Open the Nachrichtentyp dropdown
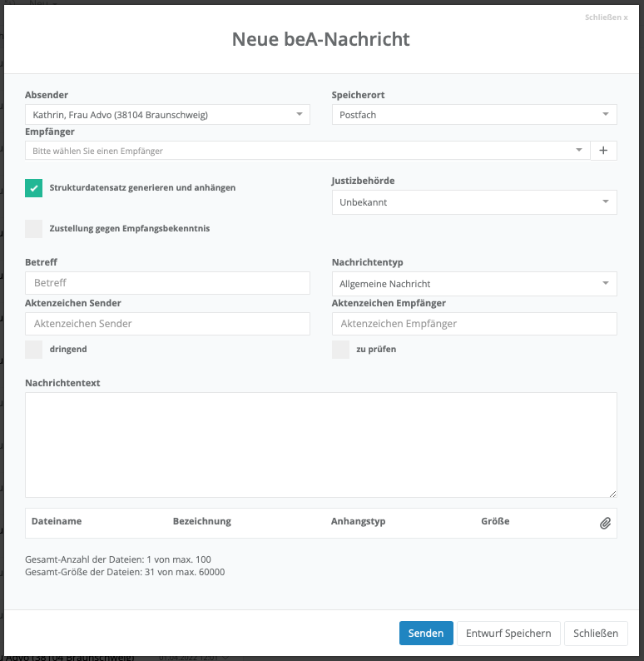644x661 pixels. pos(473,284)
